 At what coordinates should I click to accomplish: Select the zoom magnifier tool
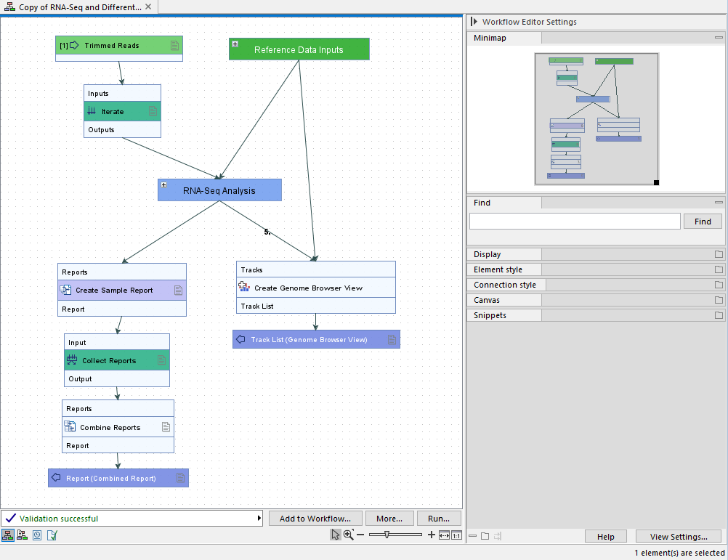click(349, 534)
